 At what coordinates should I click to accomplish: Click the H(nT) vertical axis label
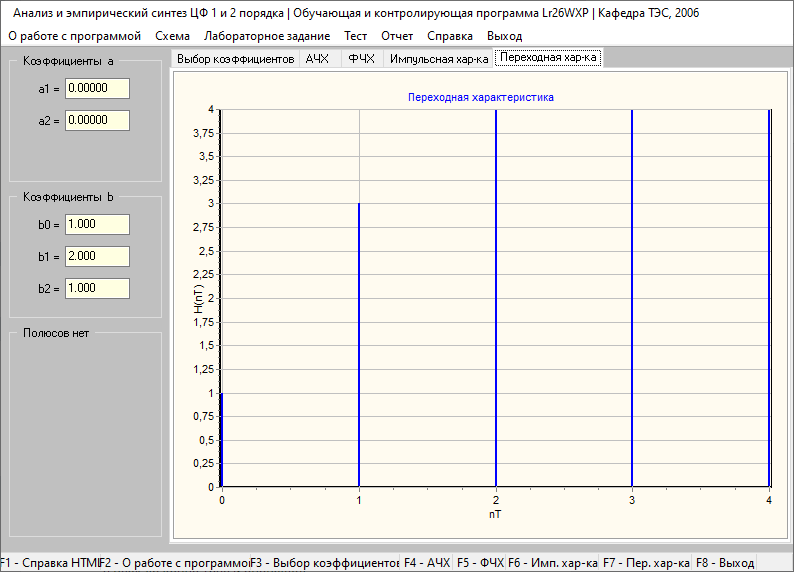click(198, 299)
